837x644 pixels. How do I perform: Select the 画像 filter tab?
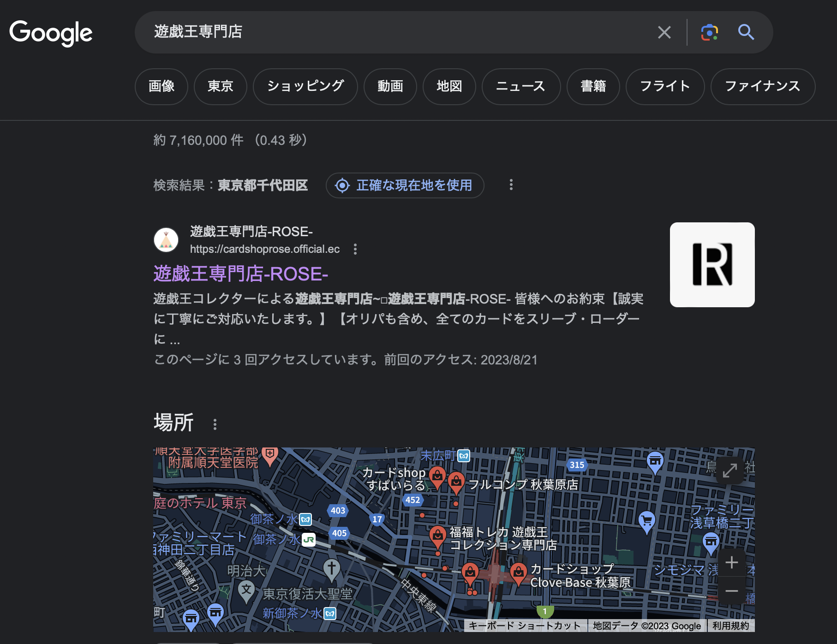point(161,86)
